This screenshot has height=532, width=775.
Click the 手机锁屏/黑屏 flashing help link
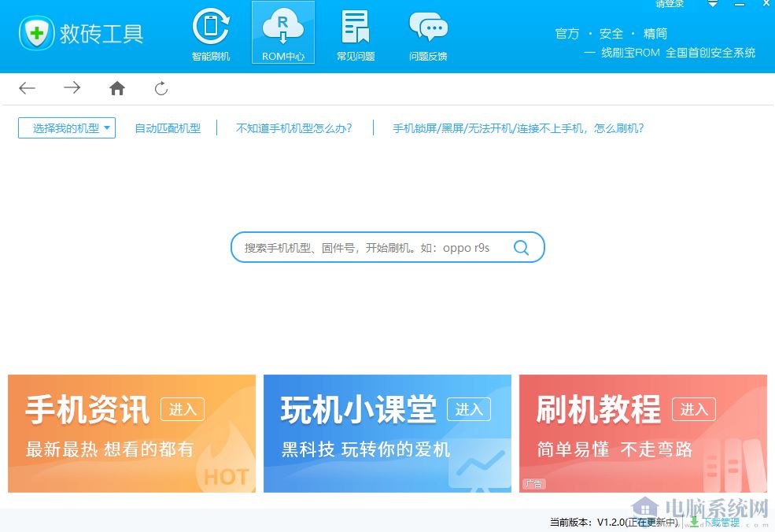519,127
